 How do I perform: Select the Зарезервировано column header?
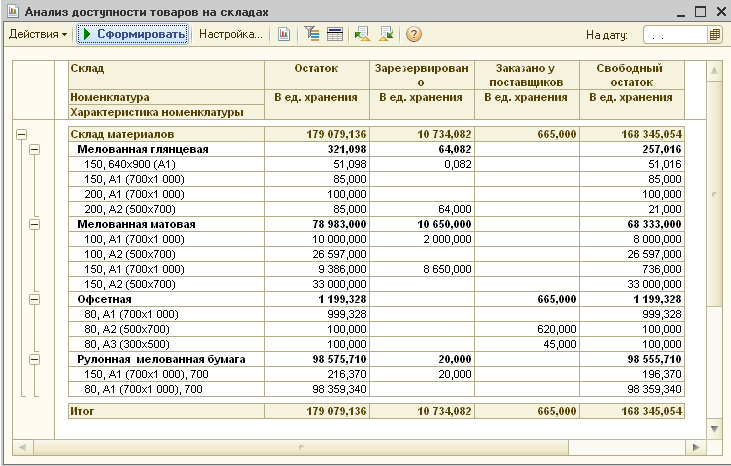coord(422,75)
